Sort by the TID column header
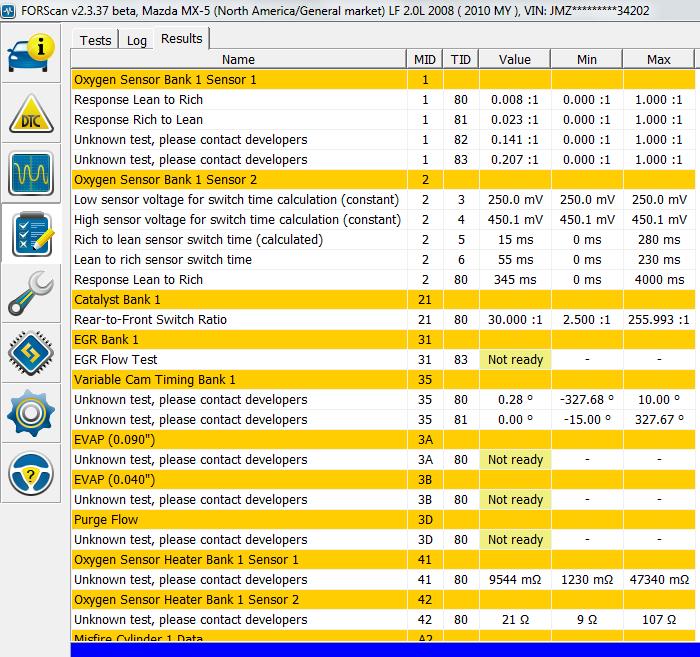 coord(460,59)
